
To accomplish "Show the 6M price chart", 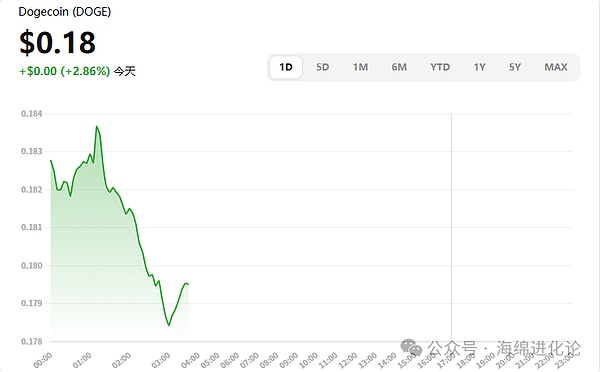I will pyautogui.click(x=399, y=67).
